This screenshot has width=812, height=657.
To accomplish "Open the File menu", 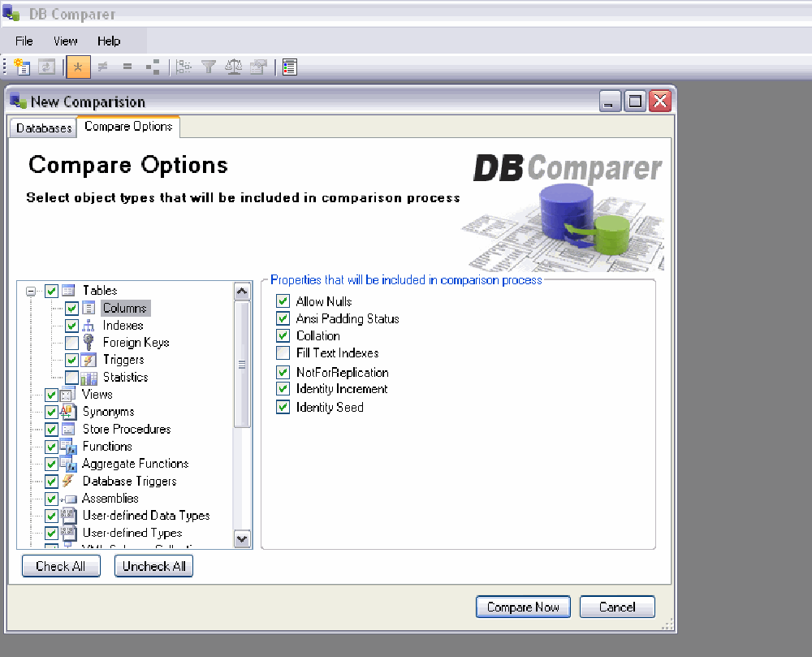I will pyautogui.click(x=24, y=41).
